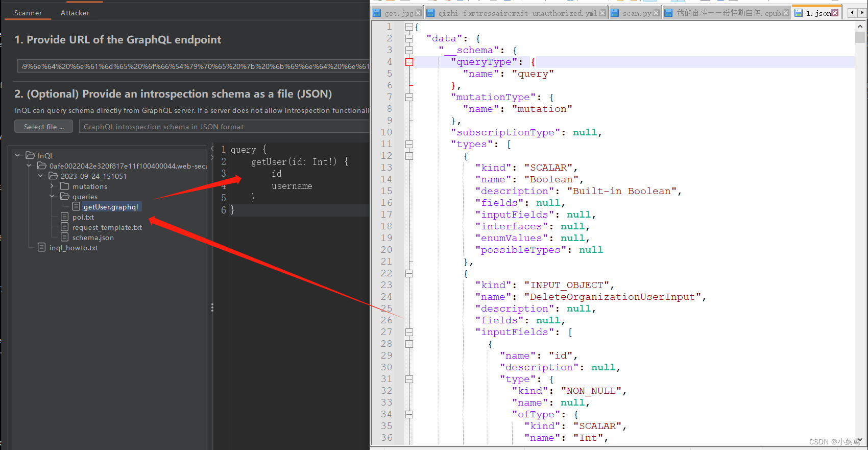Collapse the queries folder arrow
The image size is (868, 450).
[x=52, y=196]
